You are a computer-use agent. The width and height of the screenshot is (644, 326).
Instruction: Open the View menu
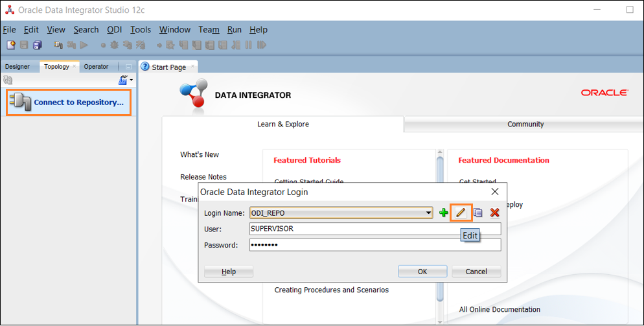point(56,30)
